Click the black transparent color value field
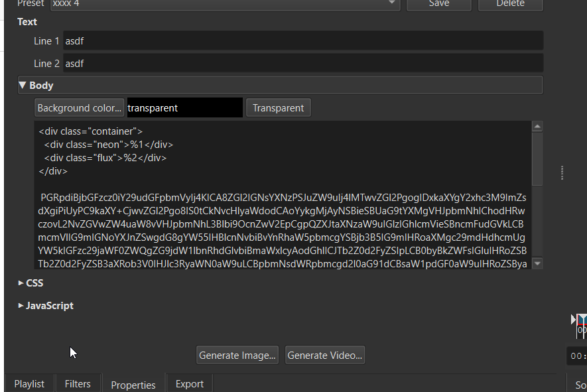This screenshot has width=587, height=392. point(184,108)
